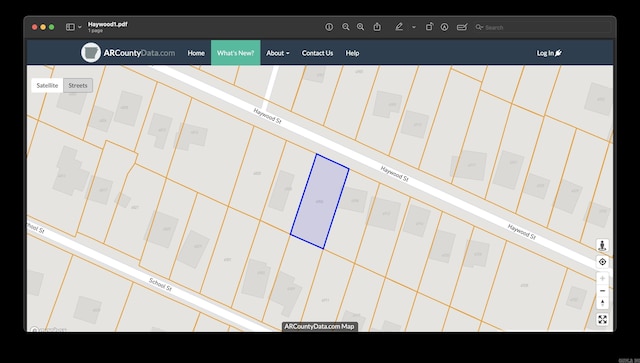The image size is (640, 363).
Task: Follow the Contact Us link
Action: (x=317, y=53)
